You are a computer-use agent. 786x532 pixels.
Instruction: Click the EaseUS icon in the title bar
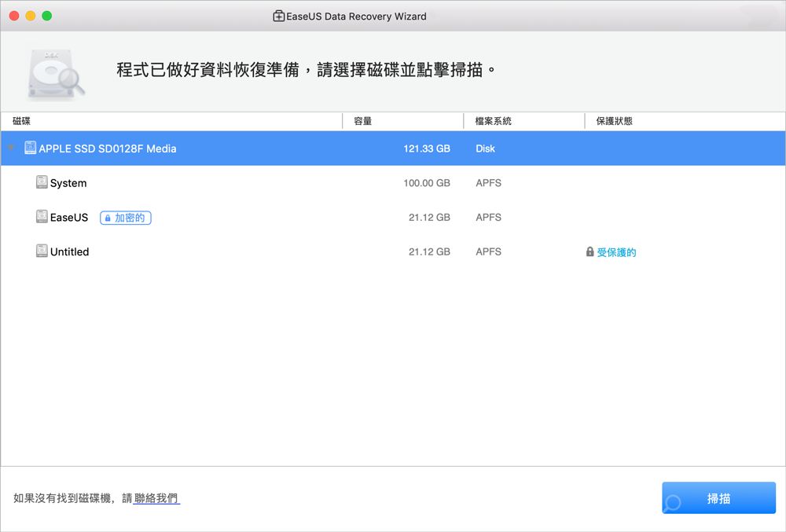pyautogui.click(x=278, y=16)
